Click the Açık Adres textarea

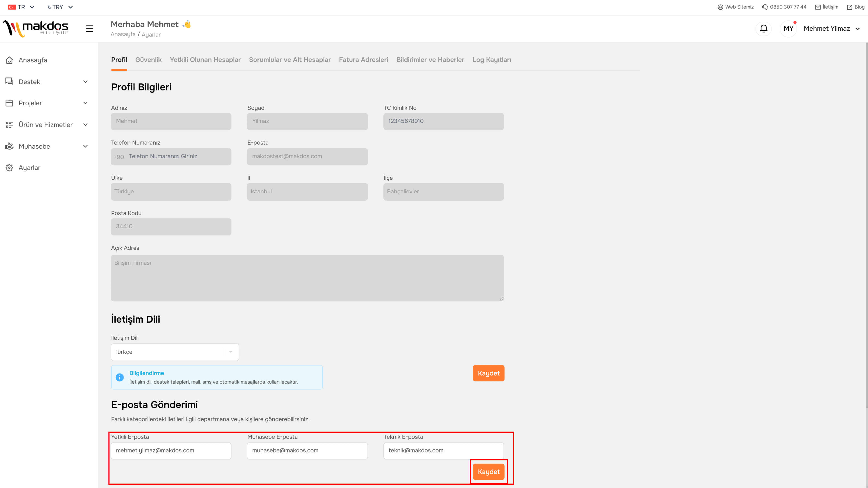coord(307,278)
